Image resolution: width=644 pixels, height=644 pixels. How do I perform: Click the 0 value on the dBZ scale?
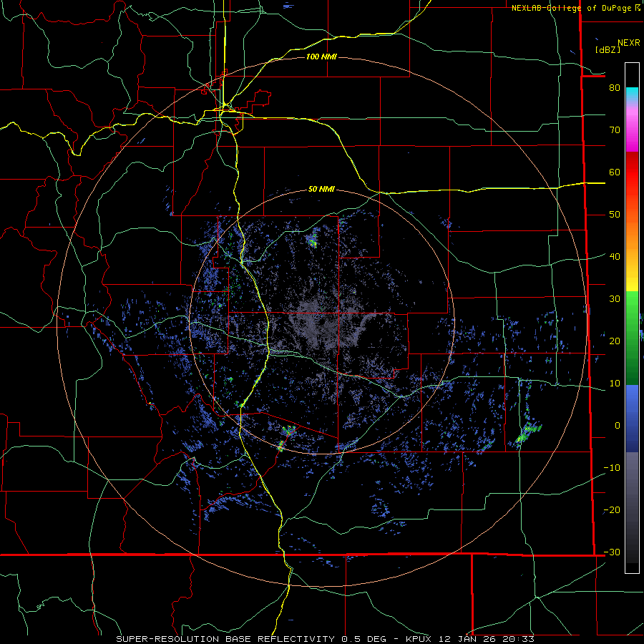point(618,426)
